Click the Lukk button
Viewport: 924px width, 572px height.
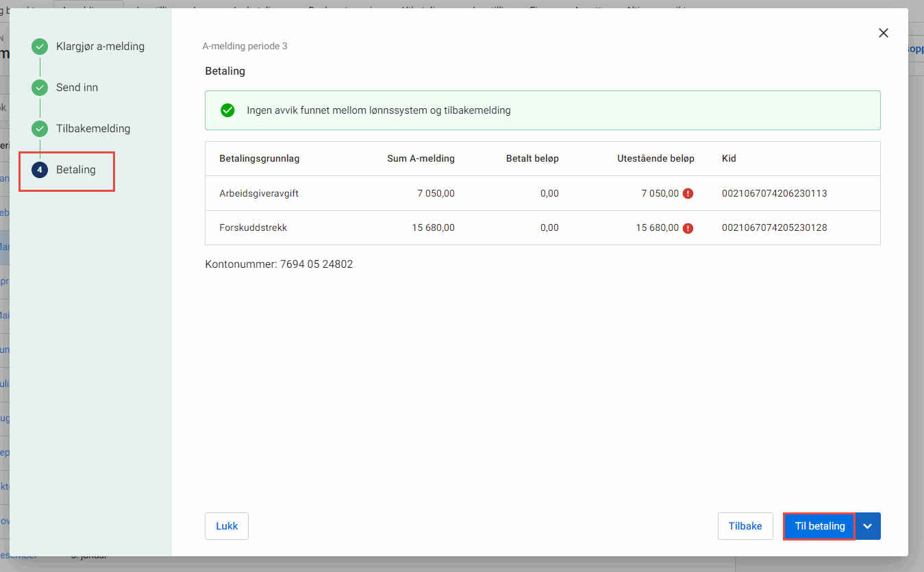[227, 526]
